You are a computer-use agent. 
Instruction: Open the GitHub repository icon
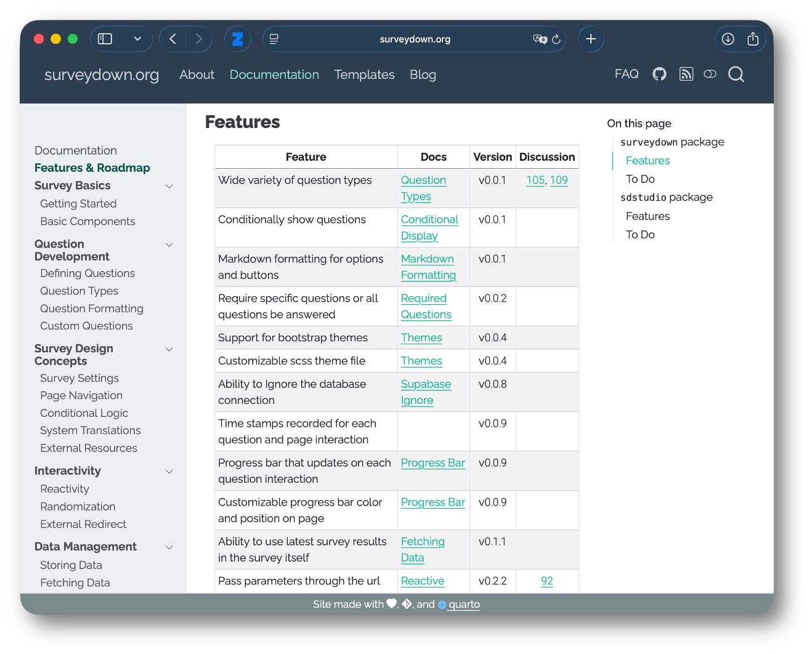659,75
